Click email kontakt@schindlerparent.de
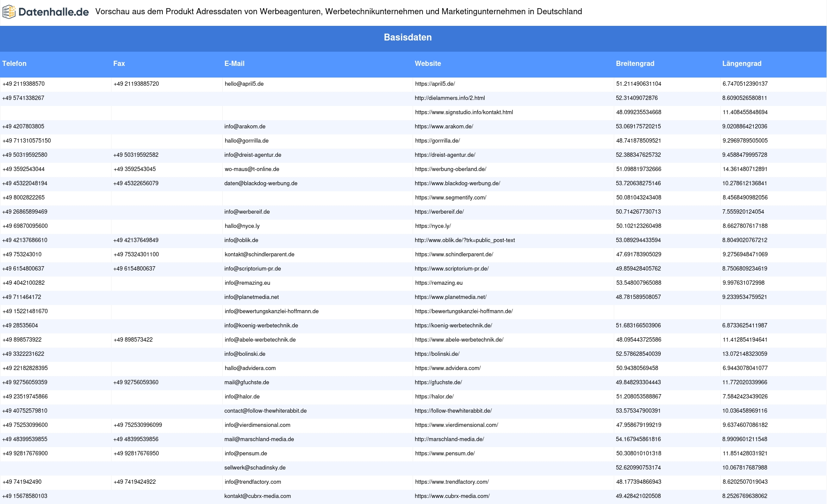 260,255
